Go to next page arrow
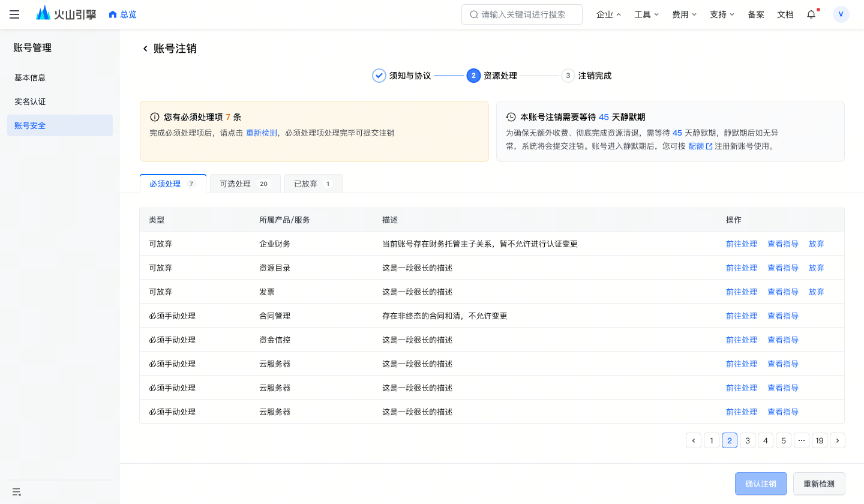This screenshot has height=504, width=864. (838, 440)
